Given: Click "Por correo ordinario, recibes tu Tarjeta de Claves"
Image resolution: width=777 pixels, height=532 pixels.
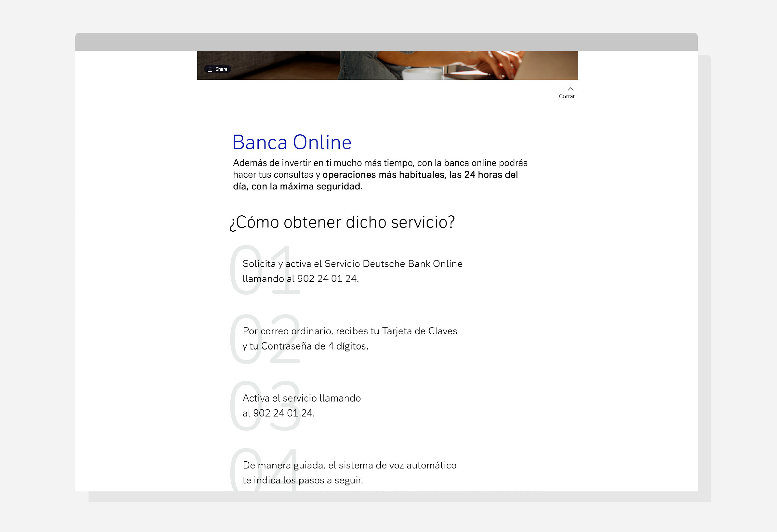Looking at the screenshot, I should pyautogui.click(x=350, y=331).
